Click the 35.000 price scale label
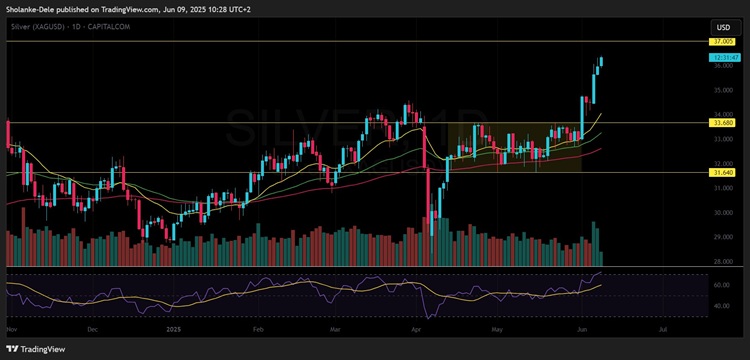The height and width of the screenshot is (360, 750). [723, 90]
